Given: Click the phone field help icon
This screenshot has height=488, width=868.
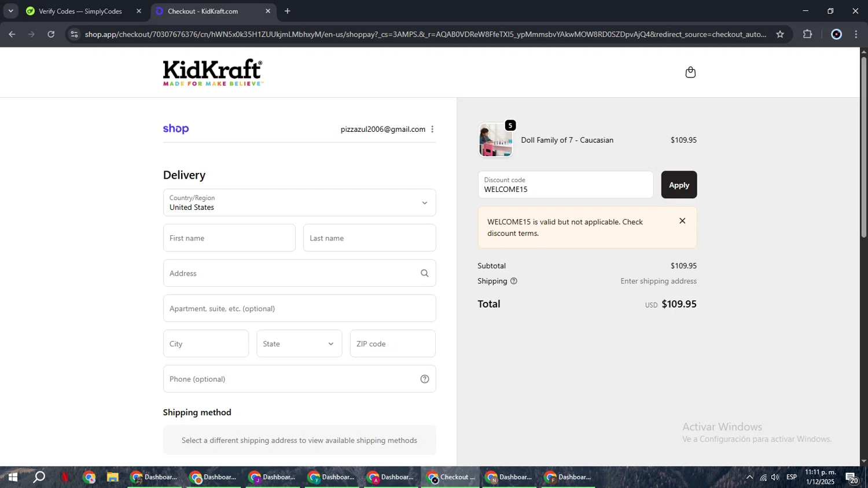Looking at the screenshot, I should [x=425, y=379].
